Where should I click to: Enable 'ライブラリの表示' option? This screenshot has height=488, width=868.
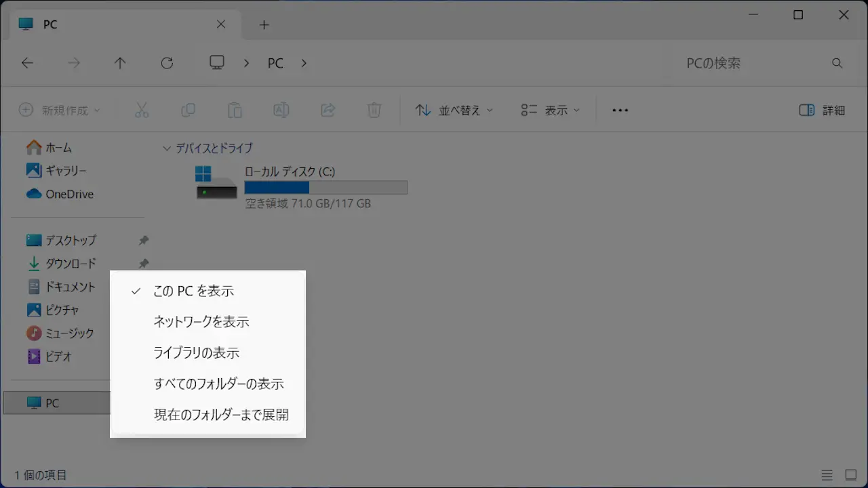pyautogui.click(x=197, y=353)
